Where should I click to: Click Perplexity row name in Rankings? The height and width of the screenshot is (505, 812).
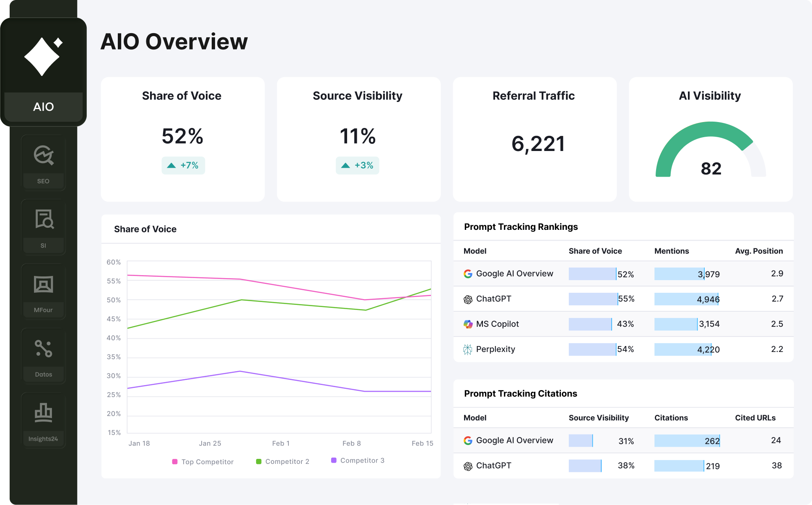point(496,349)
